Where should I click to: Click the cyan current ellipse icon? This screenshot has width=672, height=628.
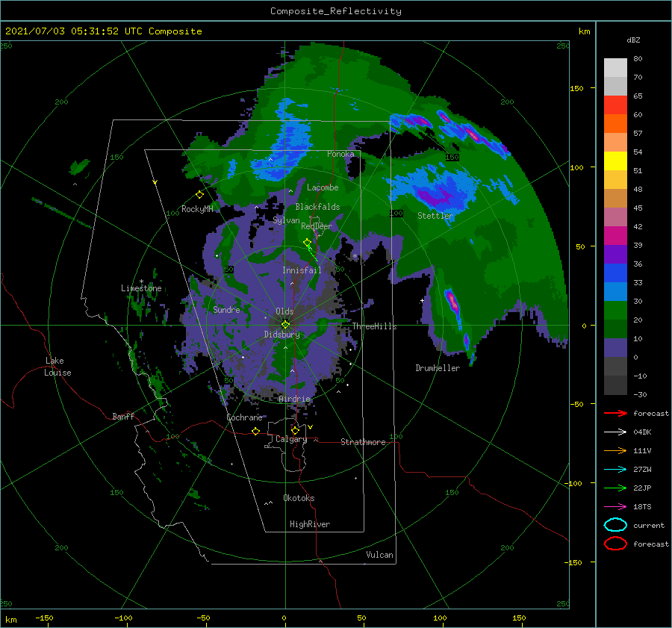click(615, 525)
